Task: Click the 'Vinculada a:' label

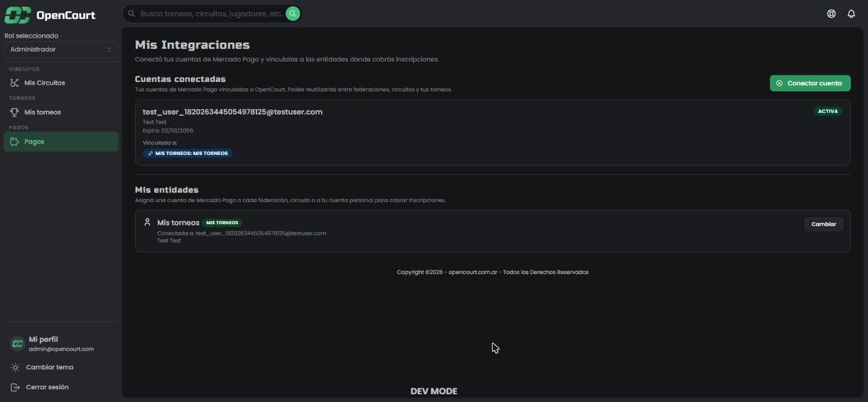Action: tap(160, 143)
